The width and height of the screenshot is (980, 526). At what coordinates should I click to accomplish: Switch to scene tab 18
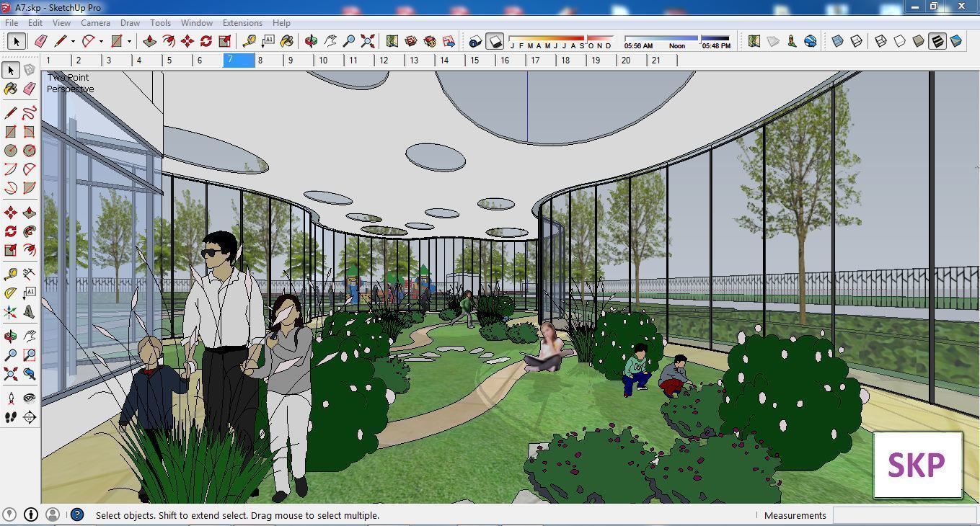(x=573, y=61)
